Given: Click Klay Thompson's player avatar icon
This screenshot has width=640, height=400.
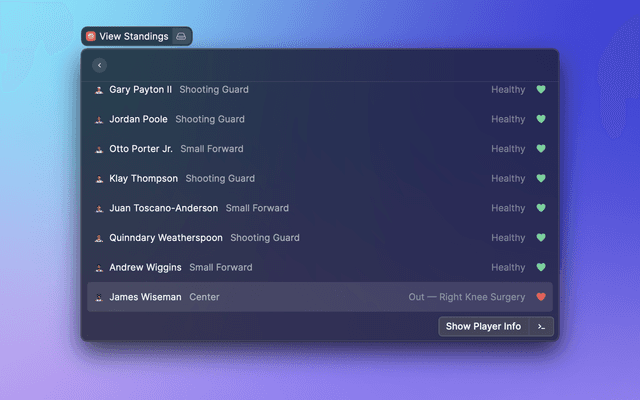Looking at the screenshot, I should (x=99, y=179).
